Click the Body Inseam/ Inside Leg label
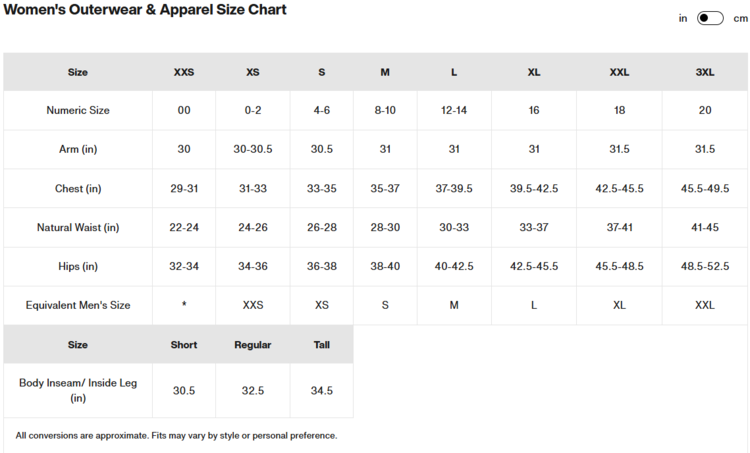This screenshot has height=453, width=750. [78, 390]
